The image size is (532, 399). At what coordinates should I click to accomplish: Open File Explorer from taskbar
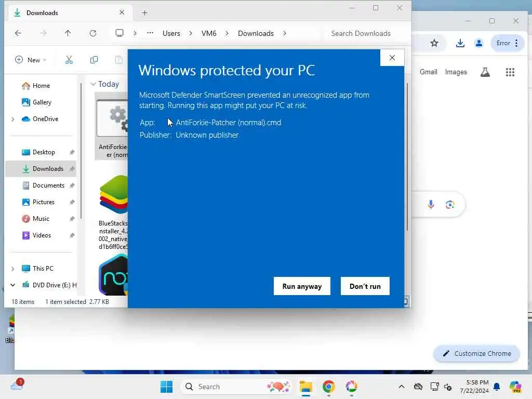point(305,387)
